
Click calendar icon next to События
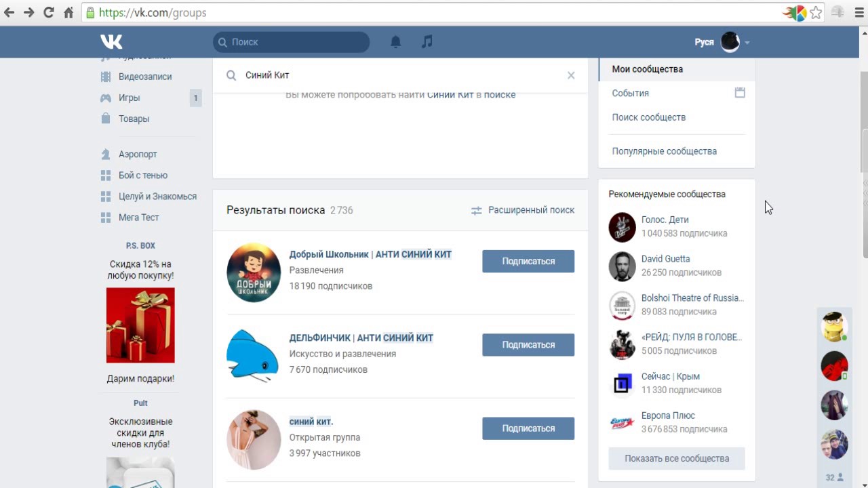point(740,93)
